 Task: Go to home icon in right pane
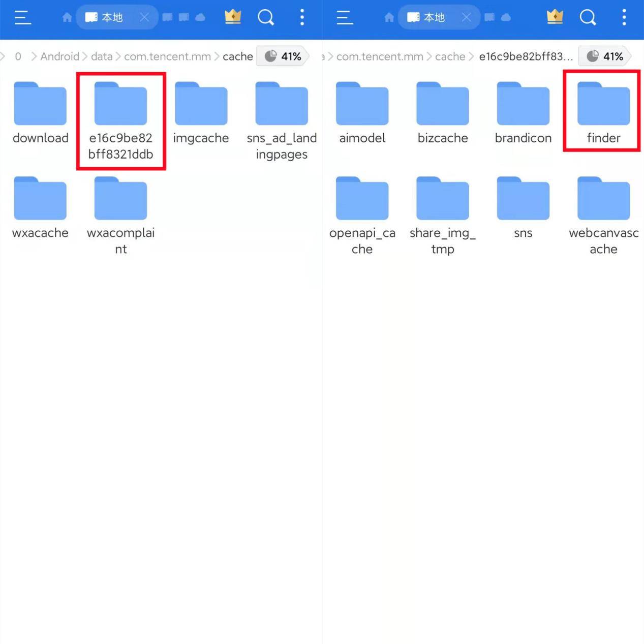click(x=389, y=18)
